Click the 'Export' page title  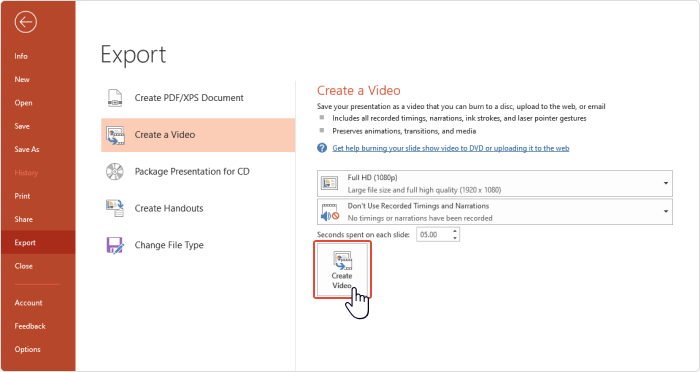click(133, 55)
